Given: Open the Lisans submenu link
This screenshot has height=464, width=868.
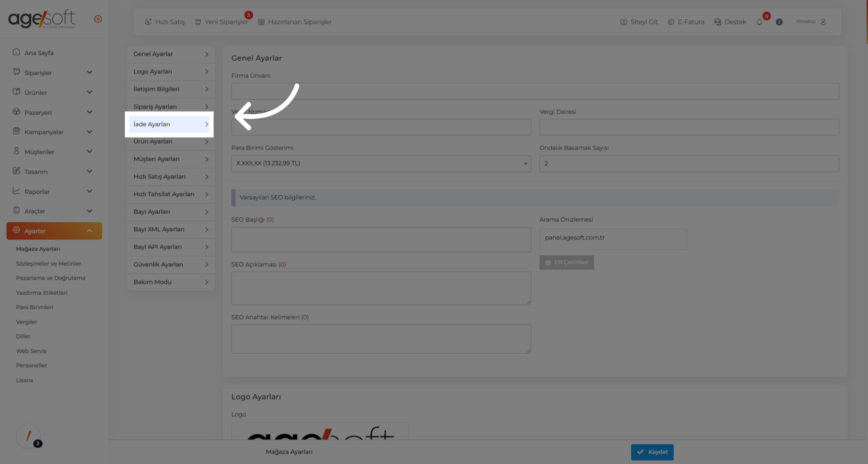Looking at the screenshot, I should (24, 380).
